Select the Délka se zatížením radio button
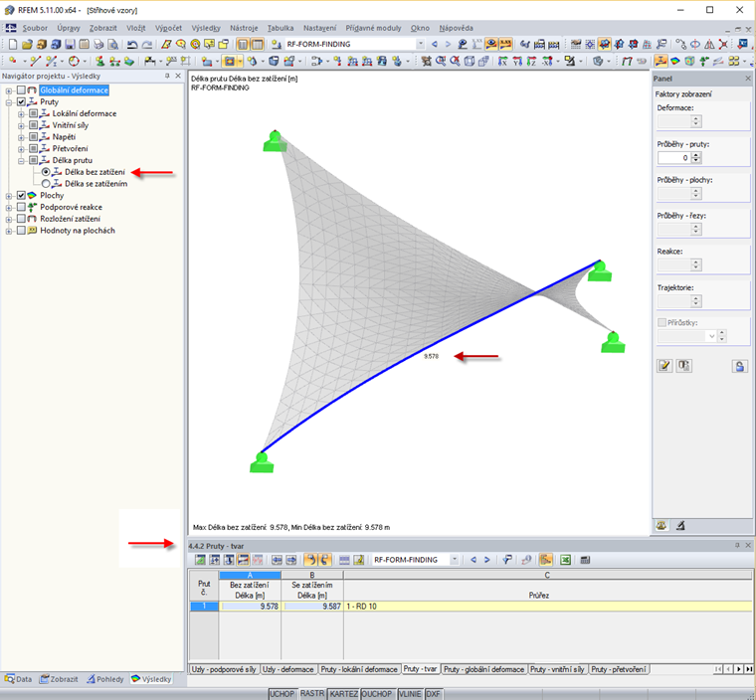This screenshot has width=756, height=700. point(46,184)
